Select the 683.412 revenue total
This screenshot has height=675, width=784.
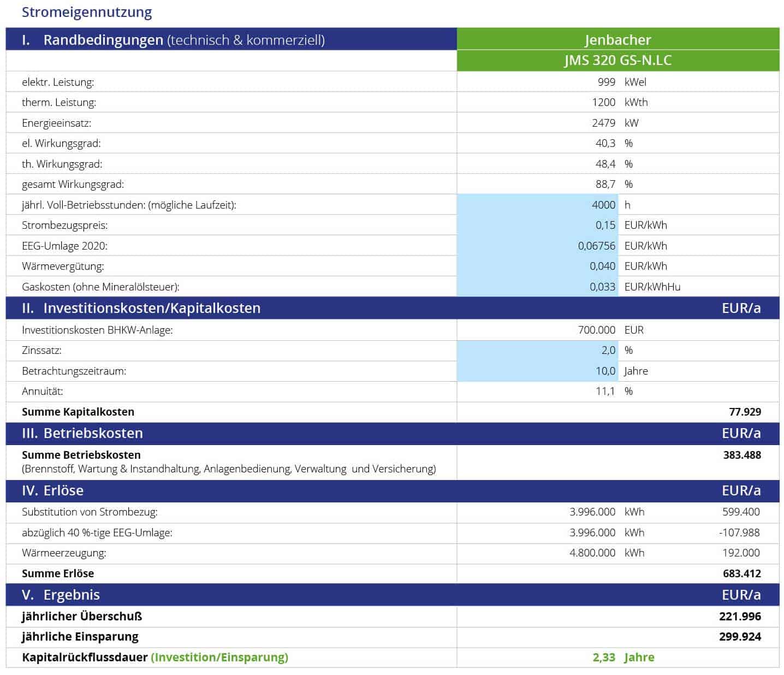[x=742, y=573]
